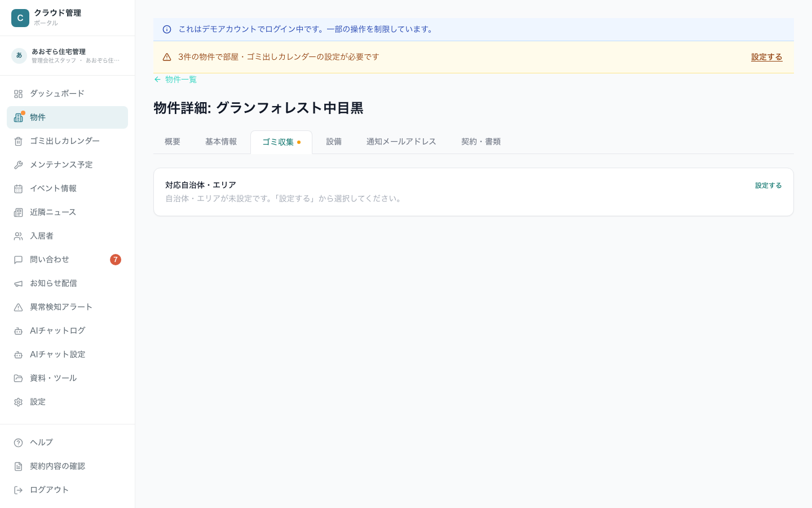Click the logout arrow icon

[x=18, y=490]
